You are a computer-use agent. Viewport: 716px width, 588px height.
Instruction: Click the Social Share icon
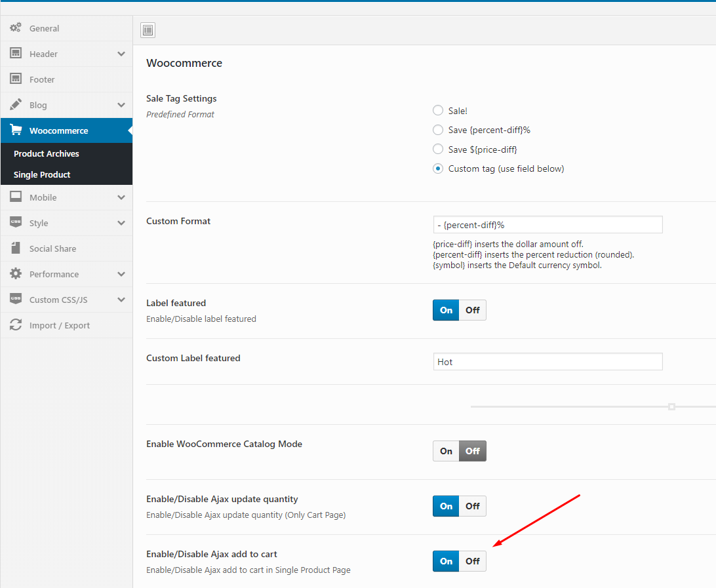click(x=16, y=248)
